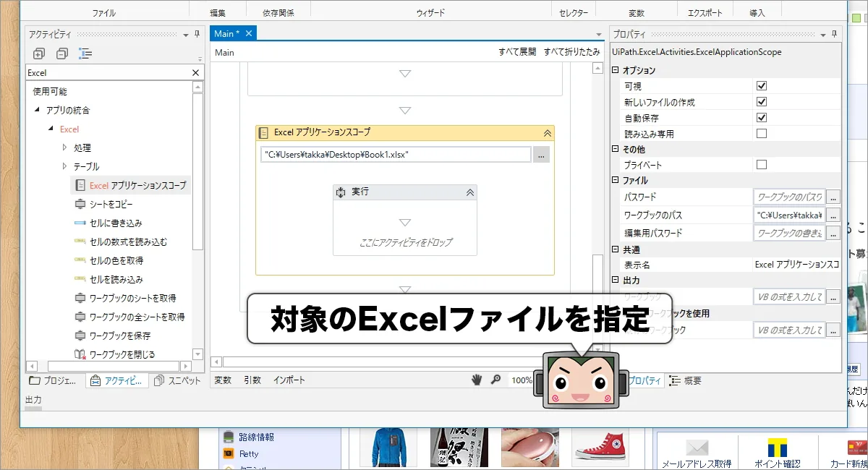Collapse the ファイル property group
This screenshot has height=470, width=868.
616,181
